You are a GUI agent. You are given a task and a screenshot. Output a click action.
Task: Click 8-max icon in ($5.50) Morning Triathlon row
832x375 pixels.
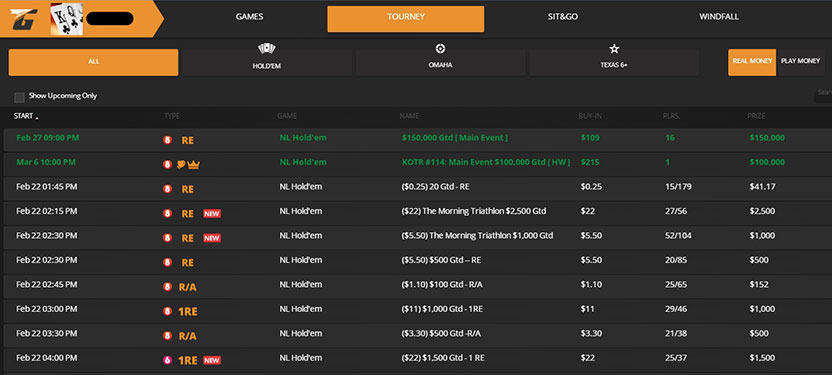click(168, 239)
